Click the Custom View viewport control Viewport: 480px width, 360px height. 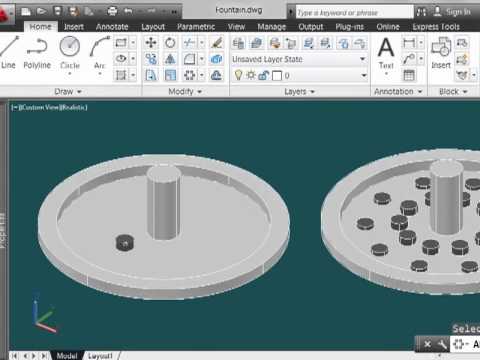coord(39,107)
